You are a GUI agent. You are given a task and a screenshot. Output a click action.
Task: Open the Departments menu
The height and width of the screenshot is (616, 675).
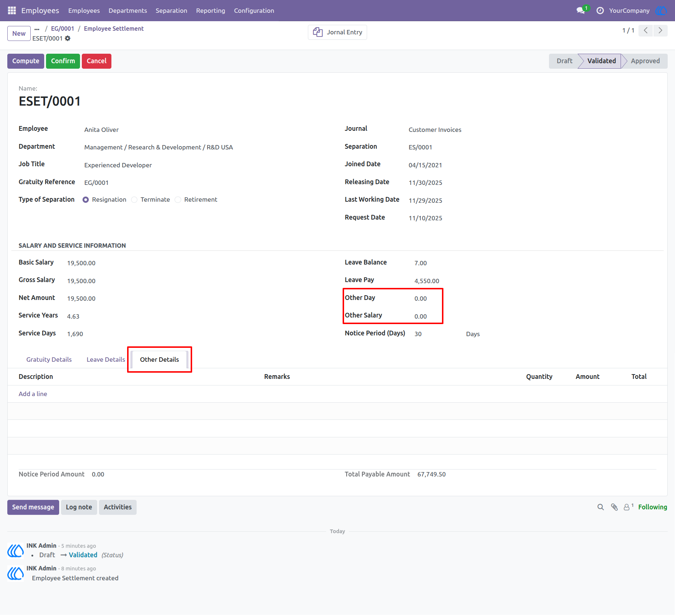tap(128, 11)
